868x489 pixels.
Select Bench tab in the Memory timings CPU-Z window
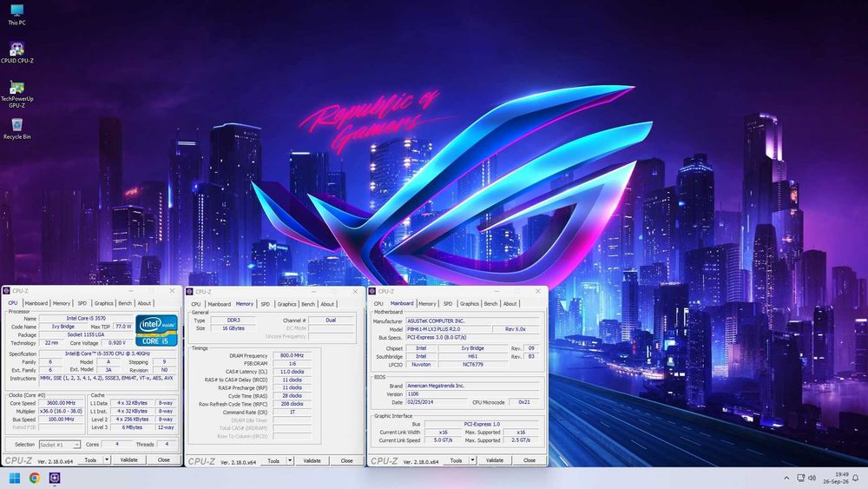click(308, 304)
